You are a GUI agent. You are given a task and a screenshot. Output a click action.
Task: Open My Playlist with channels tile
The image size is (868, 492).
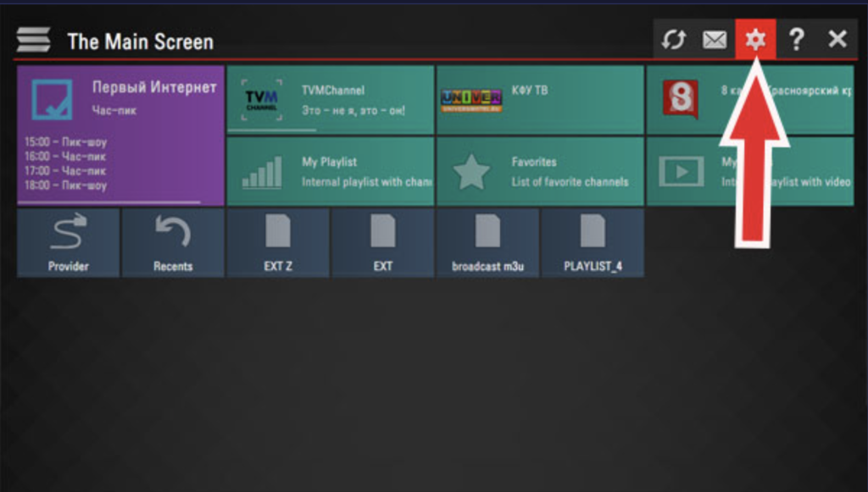click(x=331, y=172)
